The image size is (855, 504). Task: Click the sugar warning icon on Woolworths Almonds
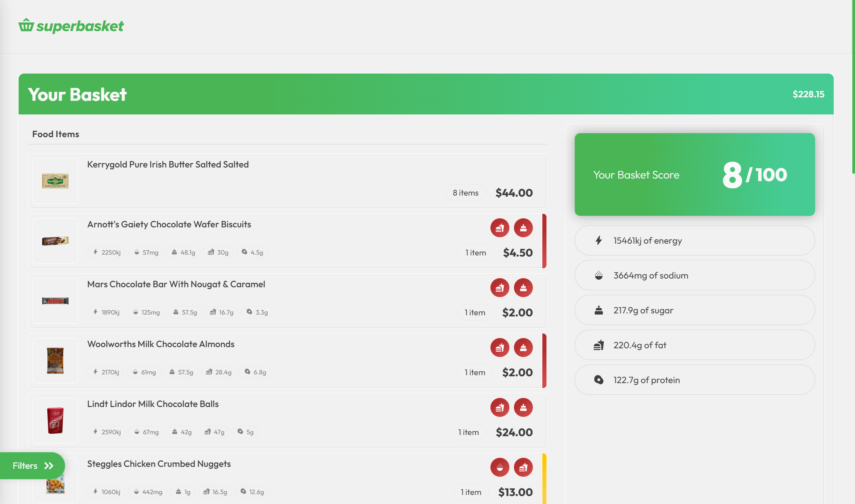coord(523,347)
